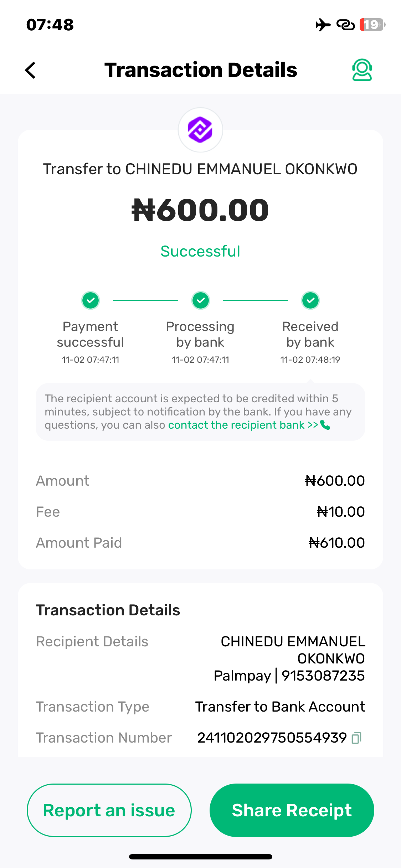Copy the transaction number icon
This screenshot has width=401, height=868.
point(356,738)
